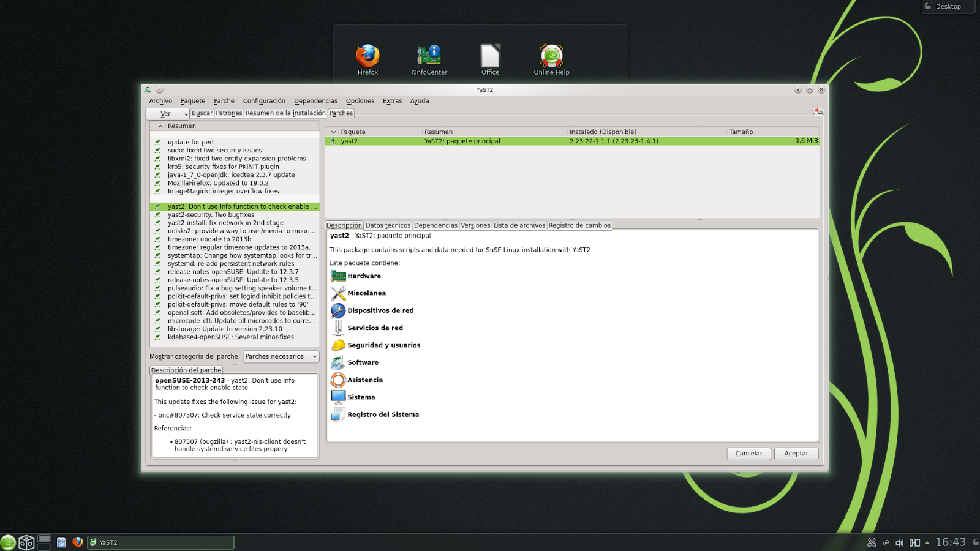Viewport: 980px width, 551px height.
Task: Click the Miscelánea tools icon
Action: coord(337,293)
